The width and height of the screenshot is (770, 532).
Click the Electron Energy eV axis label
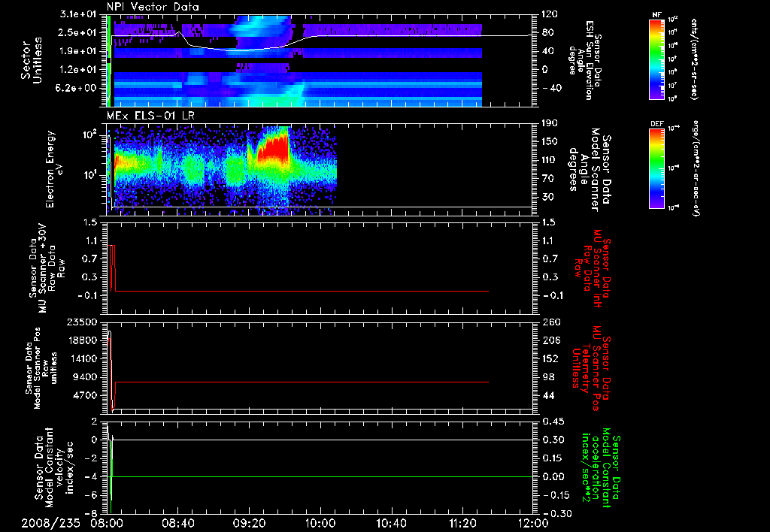[x=54, y=169]
